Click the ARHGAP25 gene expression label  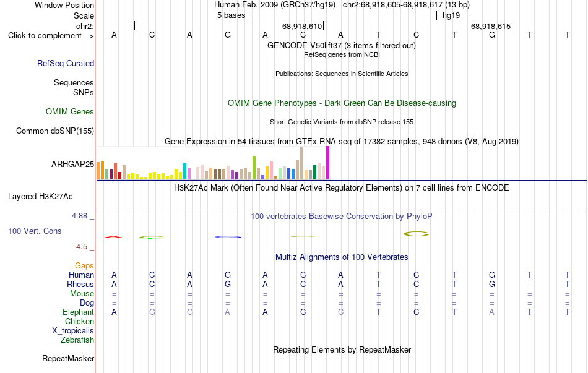[x=73, y=164]
